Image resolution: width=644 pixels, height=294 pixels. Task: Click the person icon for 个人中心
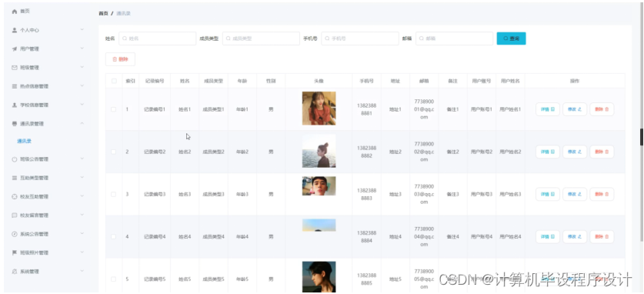pyautogui.click(x=15, y=30)
